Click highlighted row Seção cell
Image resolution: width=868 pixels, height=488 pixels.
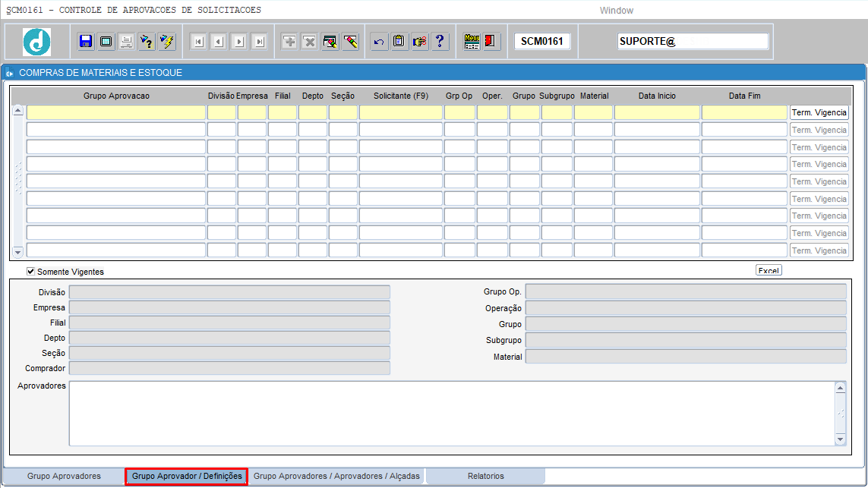click(x=343, y=113)
